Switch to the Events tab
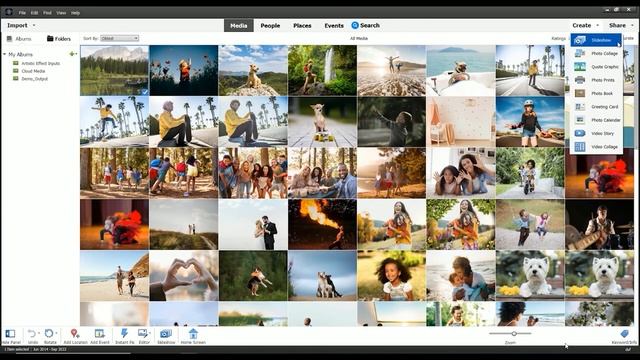 pos(334,25)
